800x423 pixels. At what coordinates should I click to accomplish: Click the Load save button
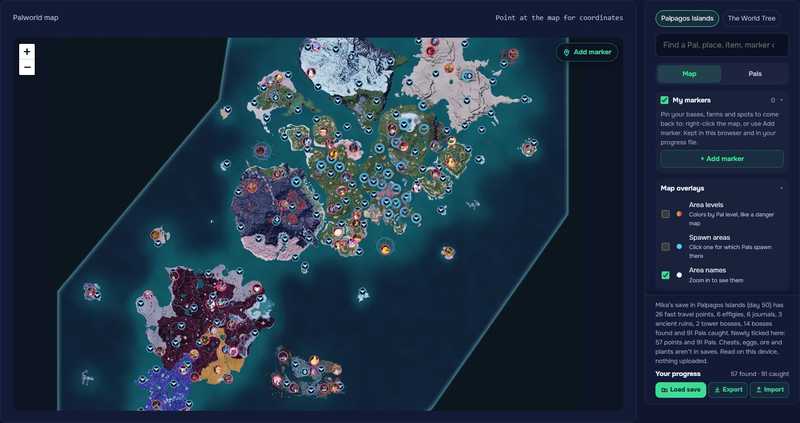point(681,390)
